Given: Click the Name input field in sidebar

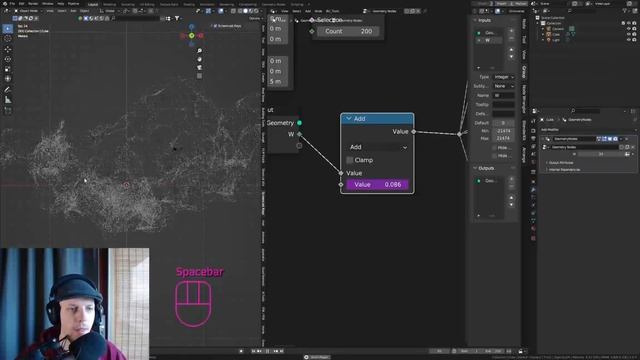Looking at the screenshot, I should click(x=504, y=96).
